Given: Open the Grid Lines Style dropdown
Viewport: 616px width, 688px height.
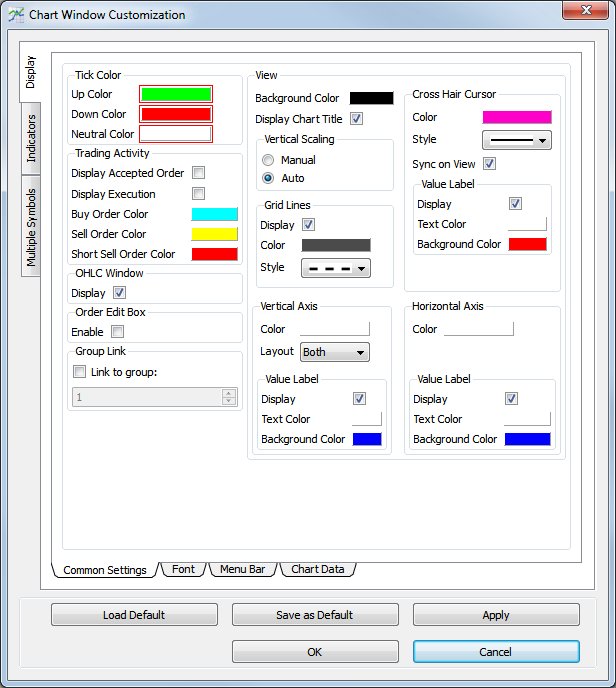Looking at the screenshot, I should 335,268.
